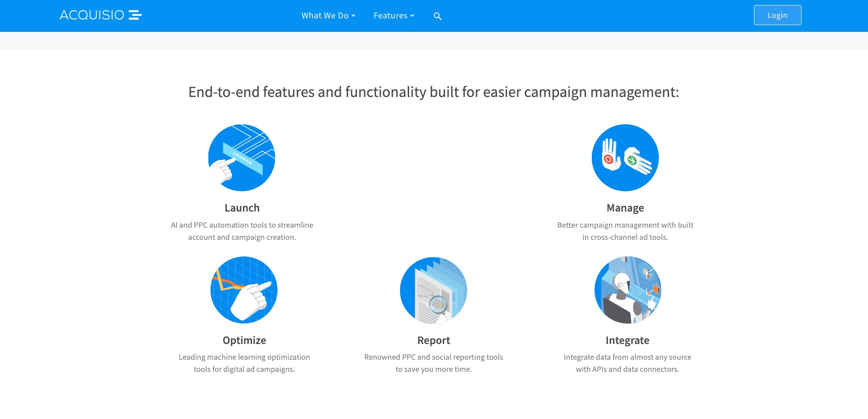Select the Launch pointing-hand illustration
Screen dimensions: 868x419
pyautogui.click(x=242, y=158)
